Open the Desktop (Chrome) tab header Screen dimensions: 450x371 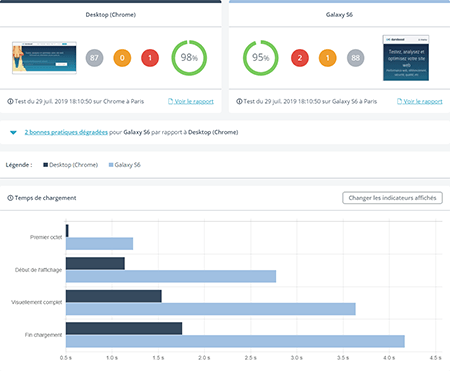pos(111,15)
